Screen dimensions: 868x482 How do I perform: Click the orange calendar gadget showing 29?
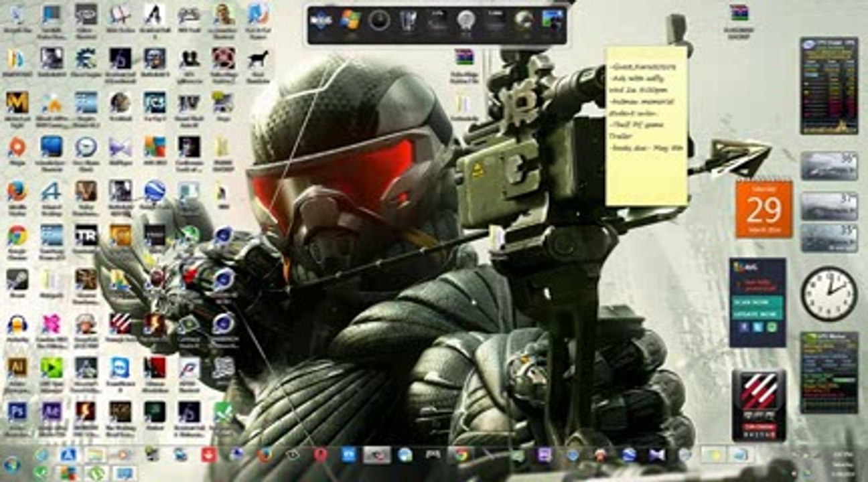coord(764,209)
